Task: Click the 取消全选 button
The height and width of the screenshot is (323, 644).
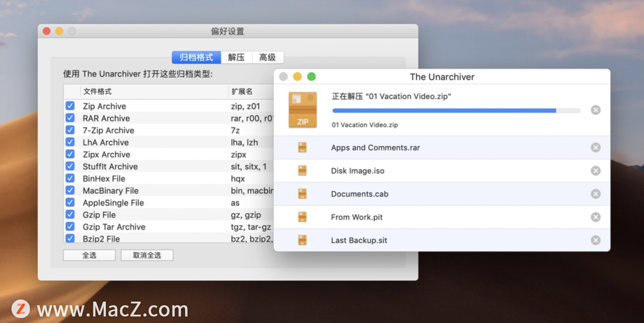Action: coord(147,255)
